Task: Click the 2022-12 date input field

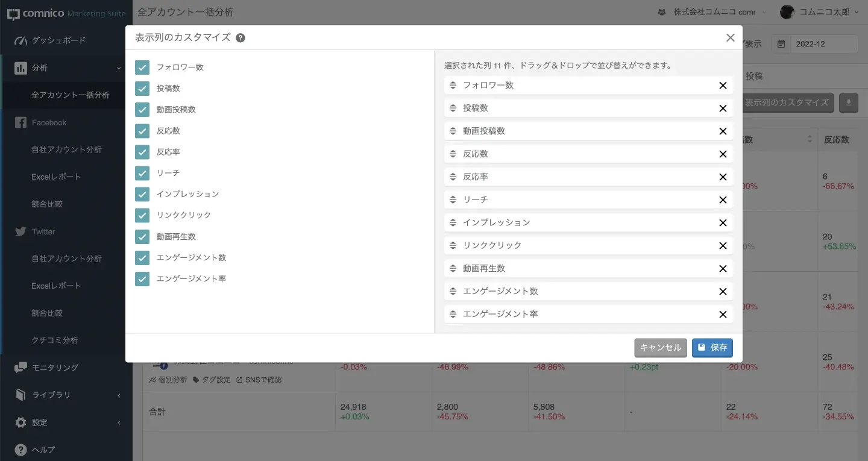Action: (x=824, y=44)
